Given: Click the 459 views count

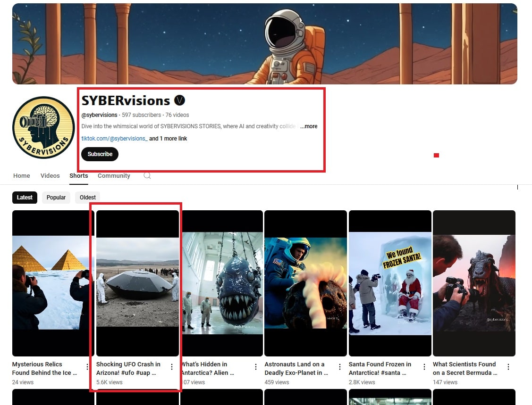Looking at the screenshot, I should click(277, 382).
